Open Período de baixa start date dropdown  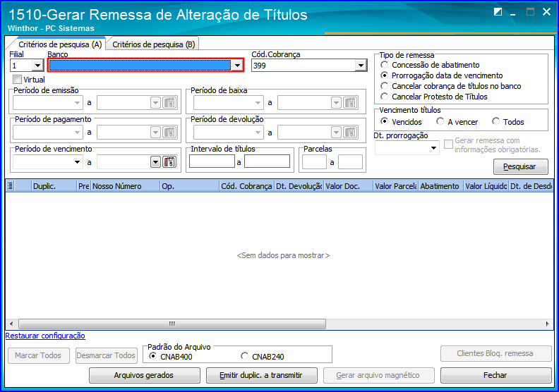[258, 103]
